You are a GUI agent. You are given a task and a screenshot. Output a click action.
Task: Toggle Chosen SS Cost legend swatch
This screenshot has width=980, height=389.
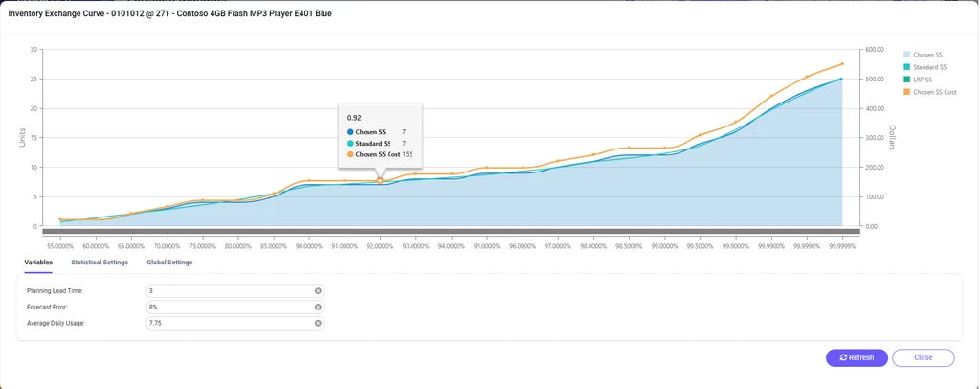(907, 92)
